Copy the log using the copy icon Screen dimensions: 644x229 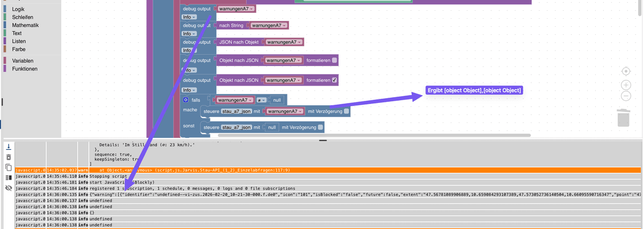8,167
